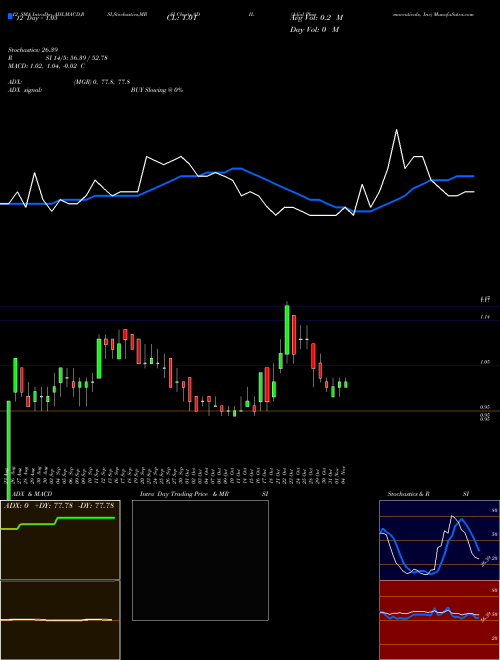The image size is (500, 660).
Task: Click the 'Day Vol: 0 M' text
Action: point(314,29)
